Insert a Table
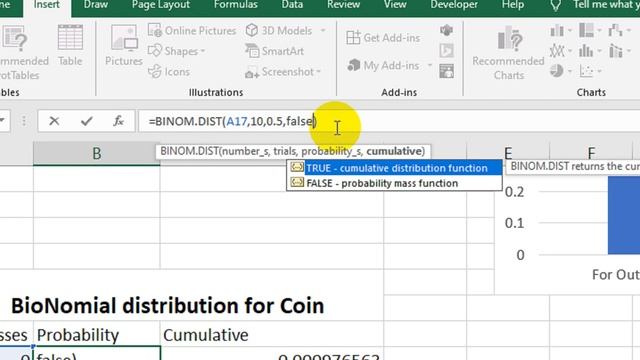This screenshot has width=640, height=360. click(x=70, y=45)
